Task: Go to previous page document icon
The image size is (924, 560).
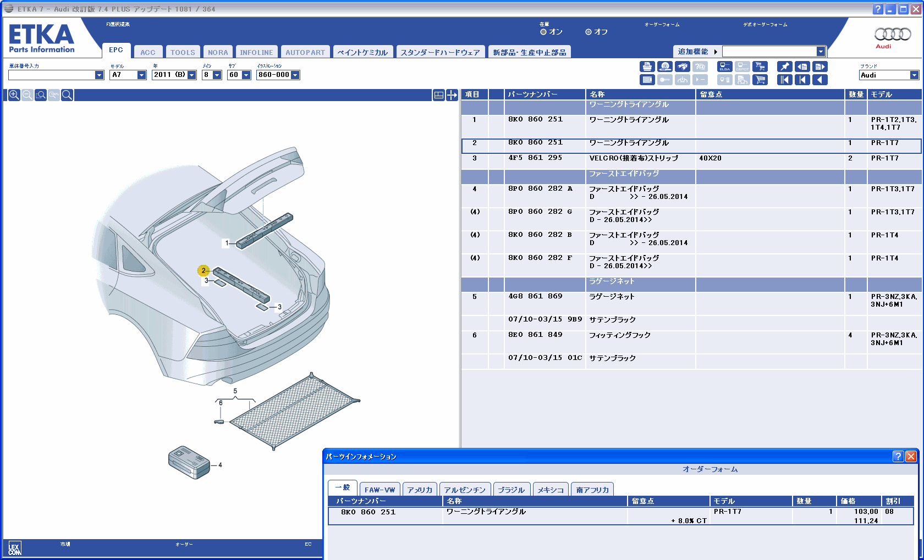Action: (802, 66)
